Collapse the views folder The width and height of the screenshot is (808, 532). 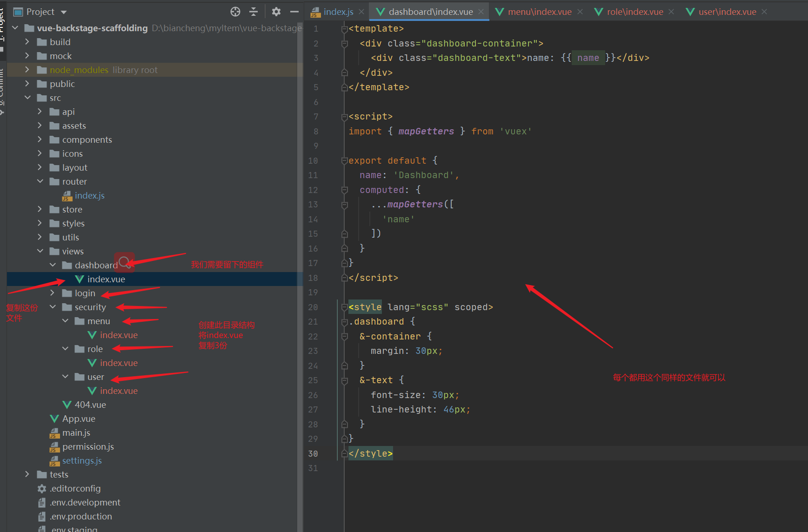pos(40,251)
